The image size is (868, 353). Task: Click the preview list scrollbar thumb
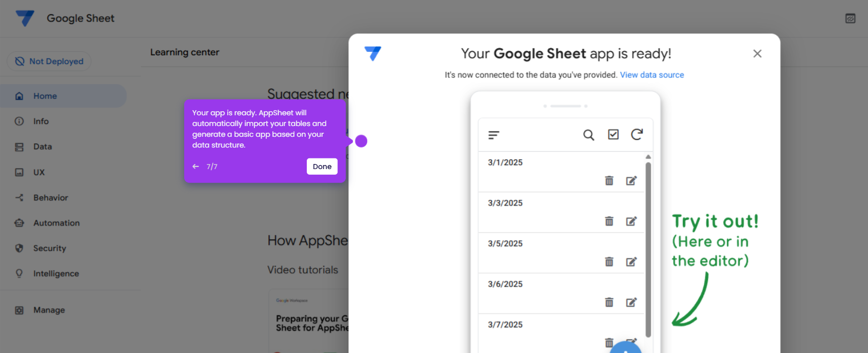pyautogui.click(x=648, y=250)
